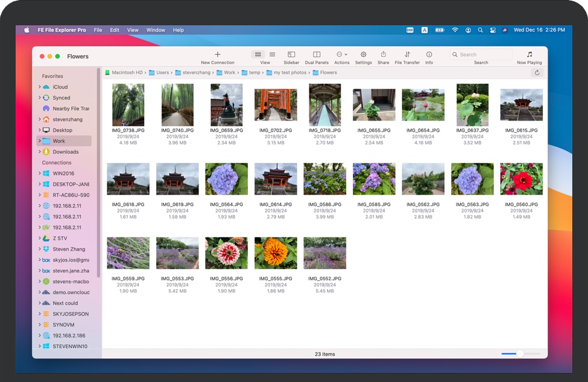Open the Now Playing music icon
The image size is (588, 382).
pyautogui.click(x=530, y=55)
